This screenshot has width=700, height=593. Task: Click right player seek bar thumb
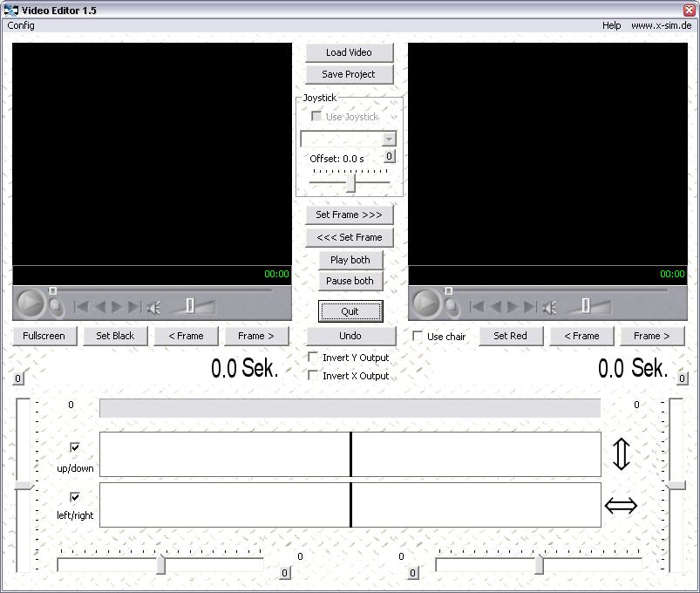pos(448,291)
